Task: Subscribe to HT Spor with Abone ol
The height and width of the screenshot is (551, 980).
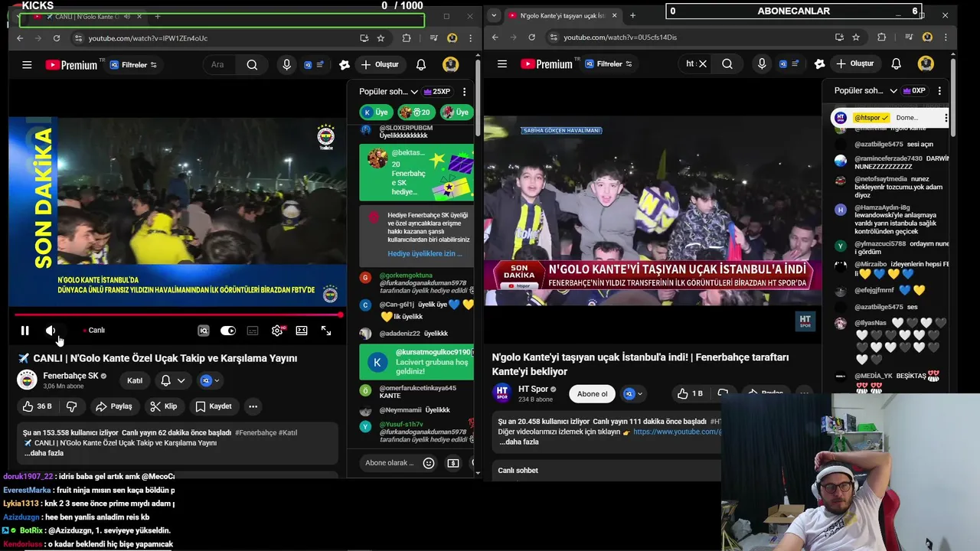Action: pos(592,394)
